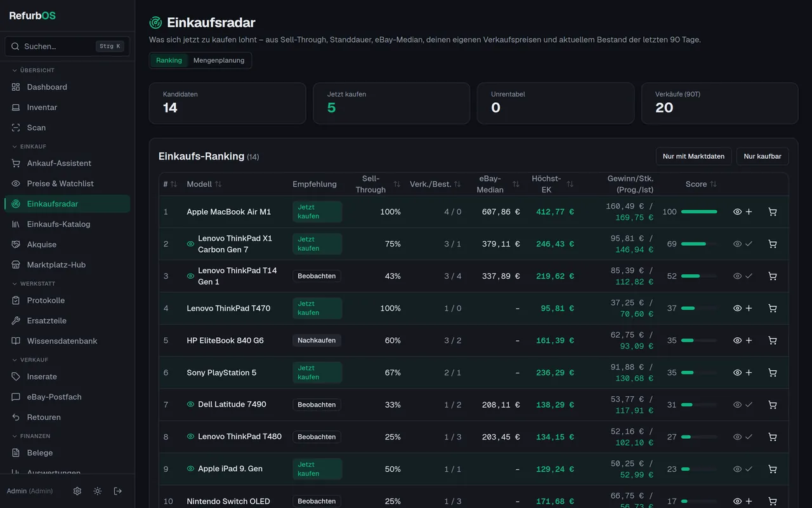Open Belege in sidebar
This screenshot has height=508, width=812.
[x=67, y=453]
